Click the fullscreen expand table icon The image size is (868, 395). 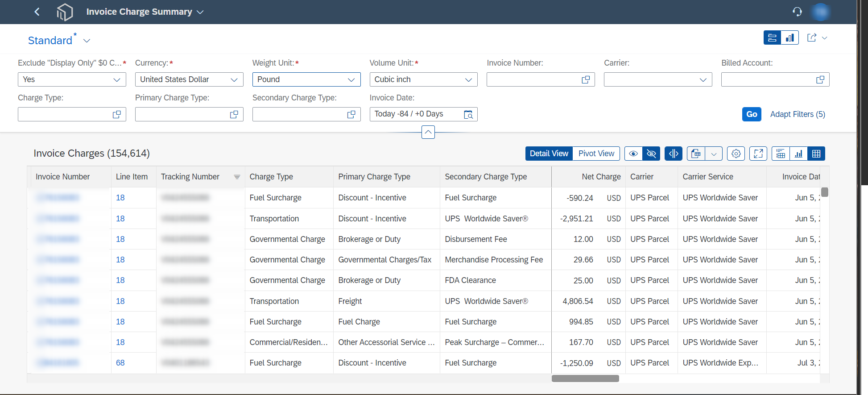tap(758, 154)
